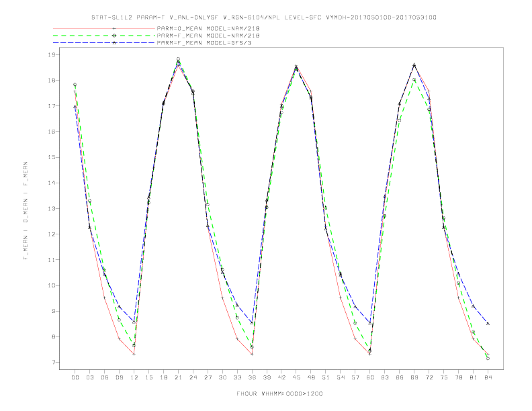Image resolution: width=532 pixels, height=411 pixels.
Task: Click y-axis tick label 18
Action: 52,81
